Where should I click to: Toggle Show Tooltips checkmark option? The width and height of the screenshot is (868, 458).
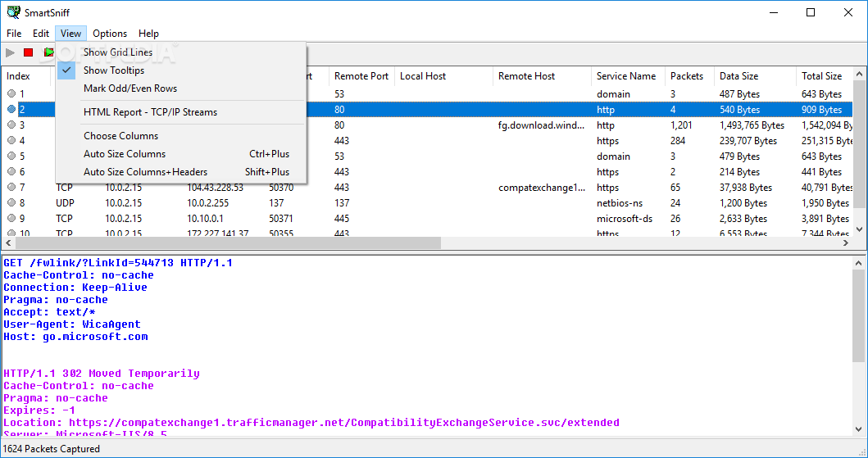click(x=181, y=70)
